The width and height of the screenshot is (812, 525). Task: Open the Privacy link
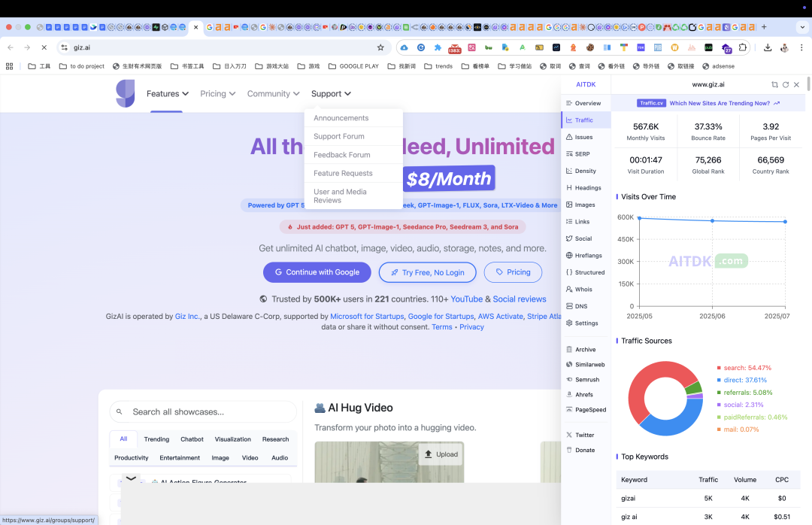pos(471,327)
